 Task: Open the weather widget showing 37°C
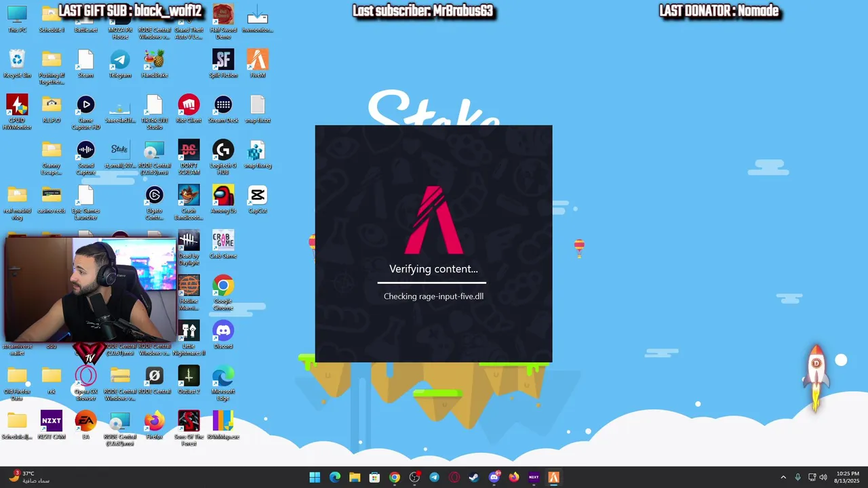click(30, 477)
